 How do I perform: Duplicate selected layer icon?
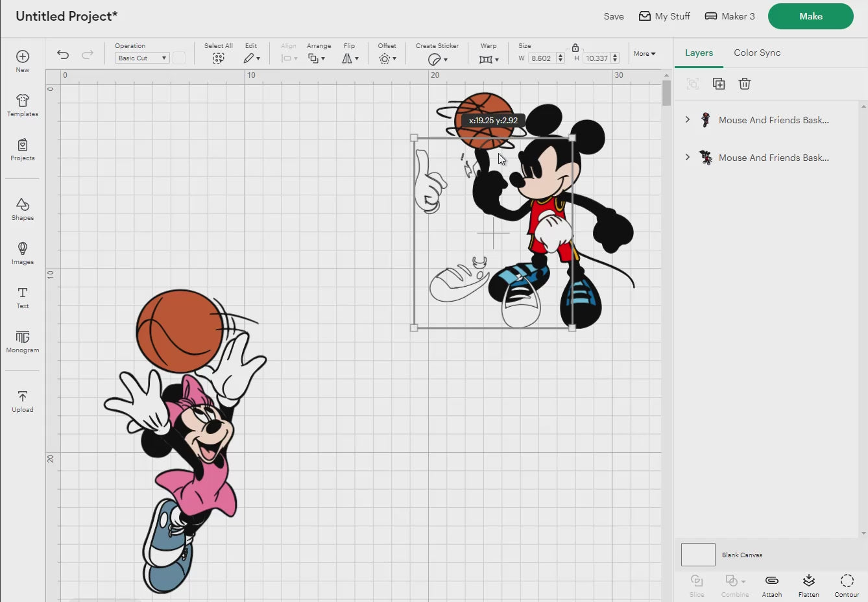click(719, 84)
